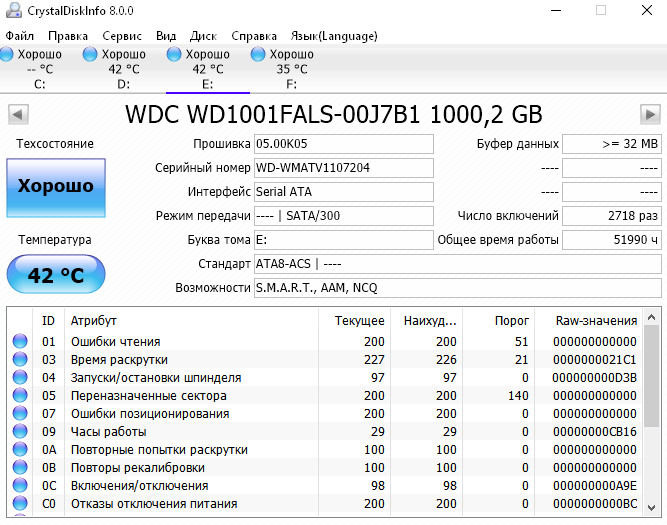Click status orb for attribute 01 Ошибки чтения

[20, 341]
